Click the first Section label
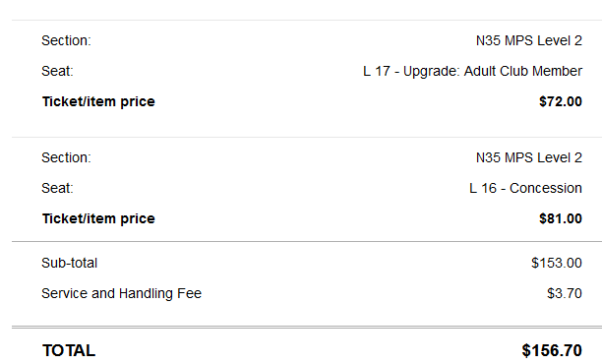 click(66, 40)
